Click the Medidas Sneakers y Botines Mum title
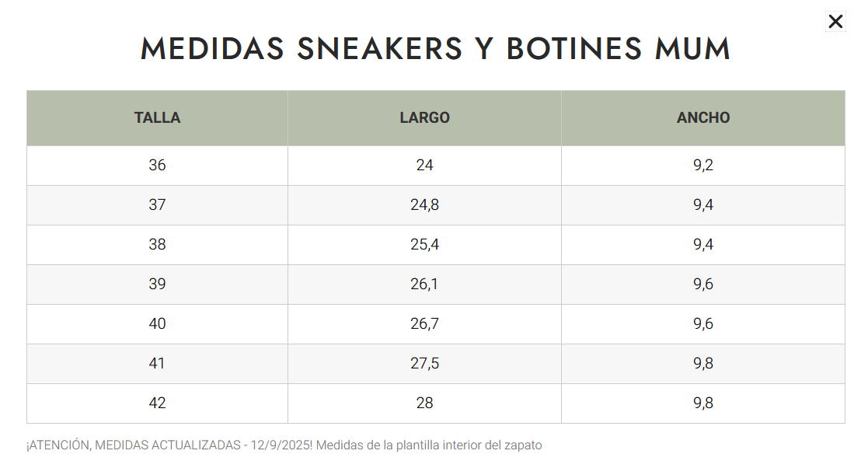Screen dimensions: 868x461 click(435, 49)
